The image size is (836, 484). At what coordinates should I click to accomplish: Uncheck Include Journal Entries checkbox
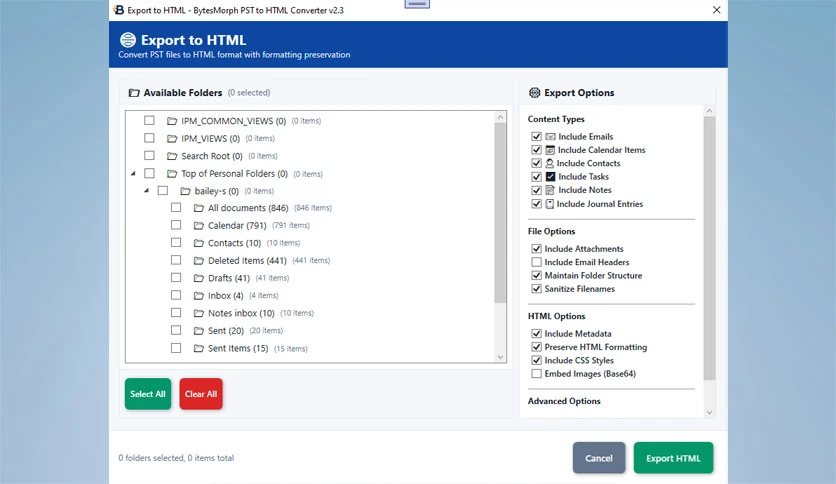point(536,204)
